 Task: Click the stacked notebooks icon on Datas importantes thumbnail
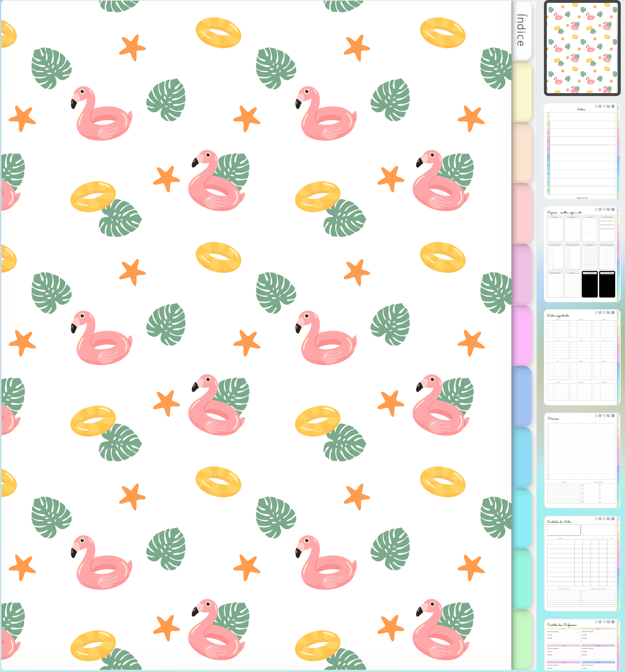600,313
